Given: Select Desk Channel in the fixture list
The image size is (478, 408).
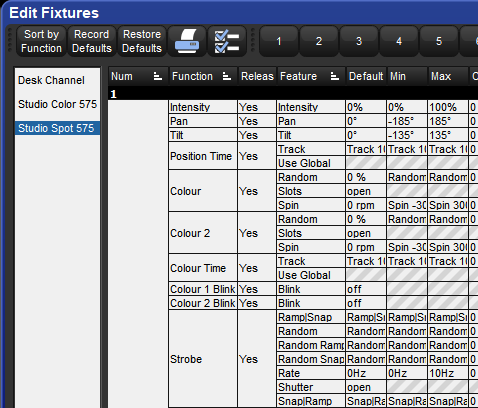Looking at the screenshot, I should coord(57,80).
